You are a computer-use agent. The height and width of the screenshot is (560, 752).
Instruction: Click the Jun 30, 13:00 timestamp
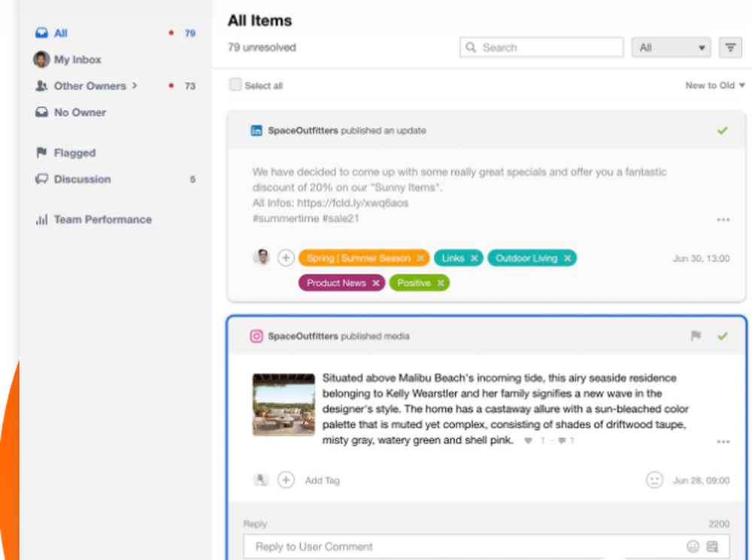pos(701,259)
